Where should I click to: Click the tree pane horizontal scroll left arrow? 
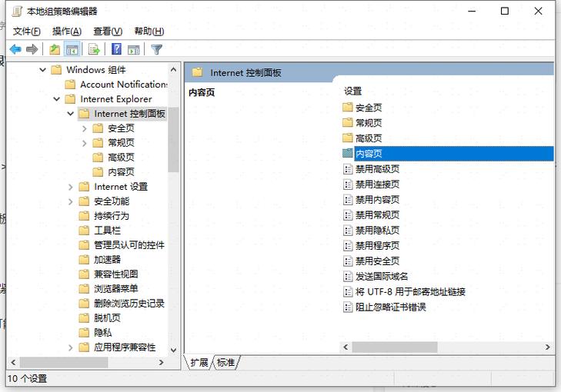[x=13, y=362]
